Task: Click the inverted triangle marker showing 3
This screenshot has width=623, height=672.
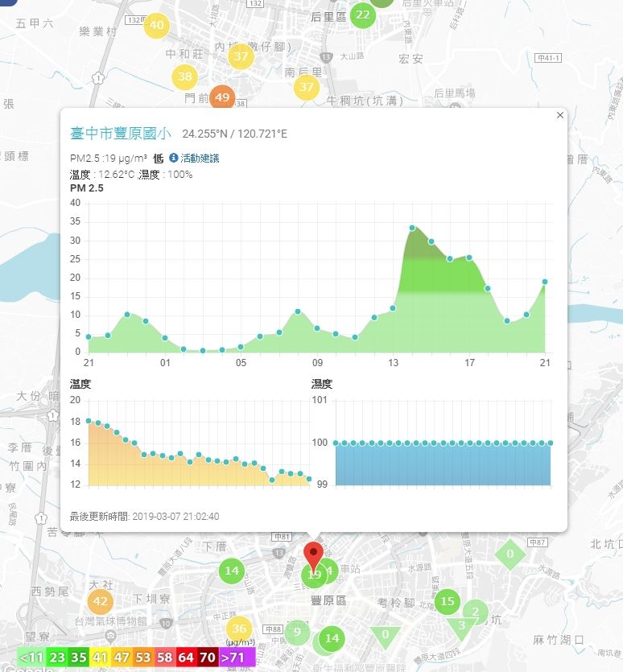Action: pos(461,627)
